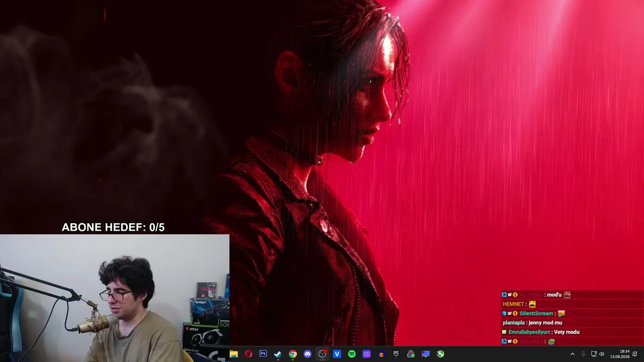Switch to OBS Studio on the taskbar
644x362 pixels.
coord(323,354)
